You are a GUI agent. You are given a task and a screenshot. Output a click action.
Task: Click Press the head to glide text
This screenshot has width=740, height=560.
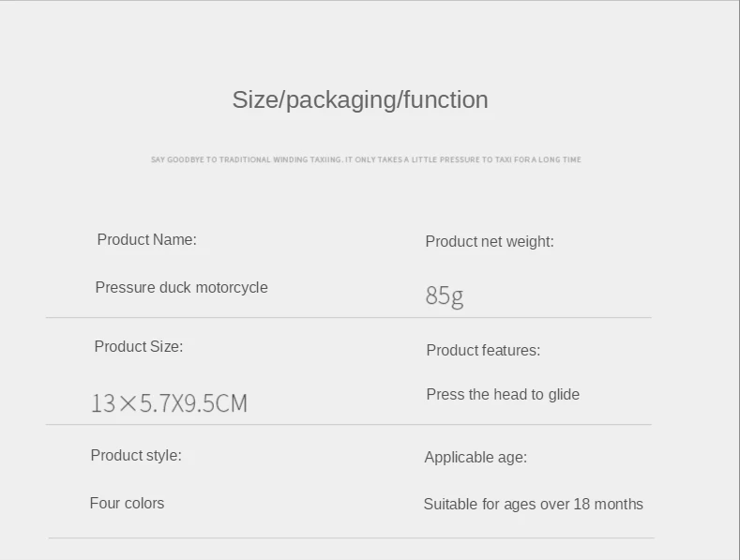503,395
